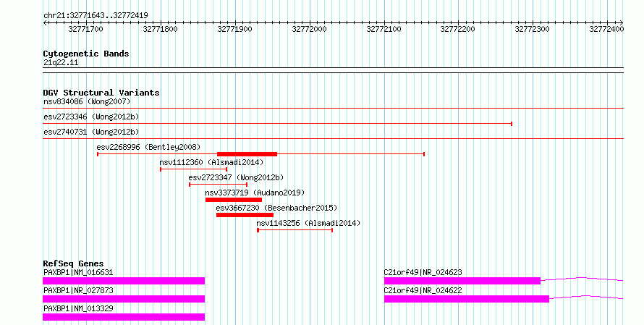Screen dimensions: 644x325
Task: Open variant nsv1112360 (Alsmadi2014) label
Action: (211, 162)
